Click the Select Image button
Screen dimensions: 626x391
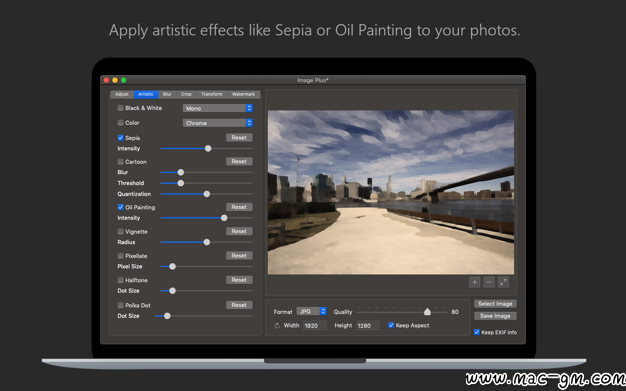point(495,304)
